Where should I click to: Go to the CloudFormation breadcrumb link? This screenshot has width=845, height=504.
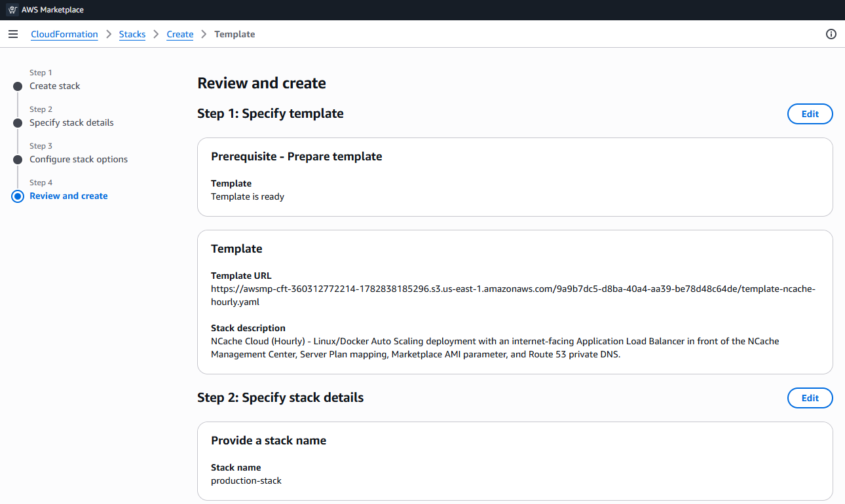pyautogui.click(x=64, y=34)
